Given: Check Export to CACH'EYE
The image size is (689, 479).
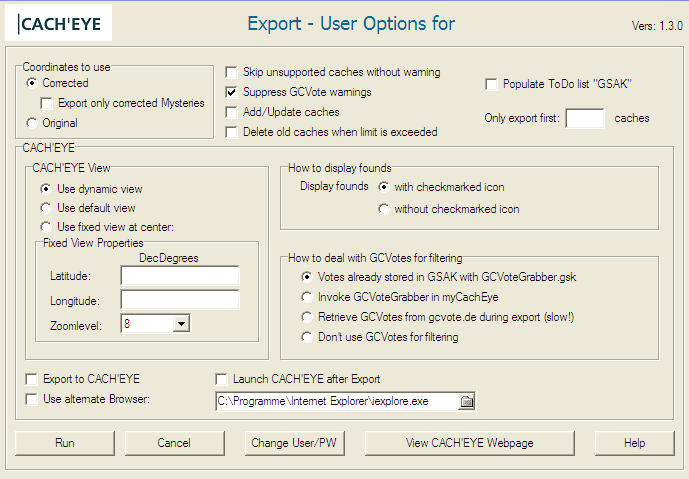Looking at the screenshot, I should click(x=31, y=379).
